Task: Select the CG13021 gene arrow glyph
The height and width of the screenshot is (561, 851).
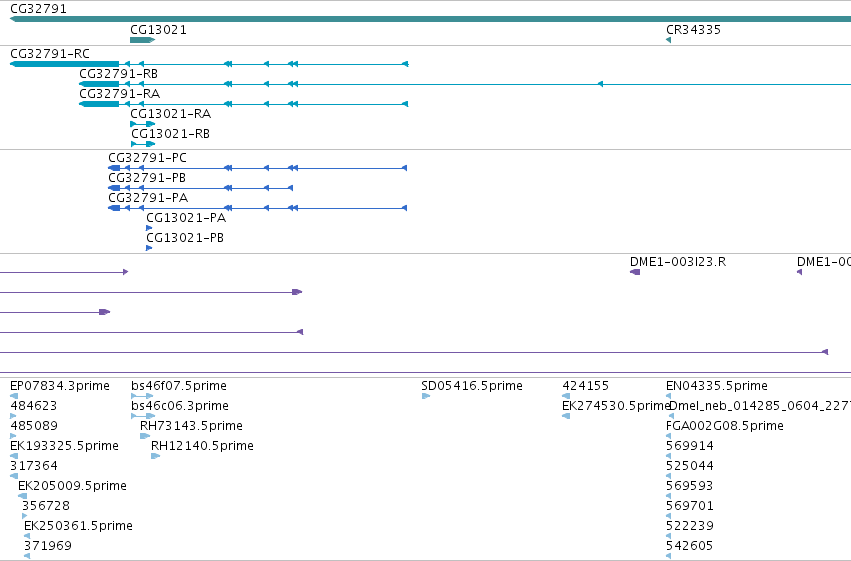Action: [x=143, y=40]
